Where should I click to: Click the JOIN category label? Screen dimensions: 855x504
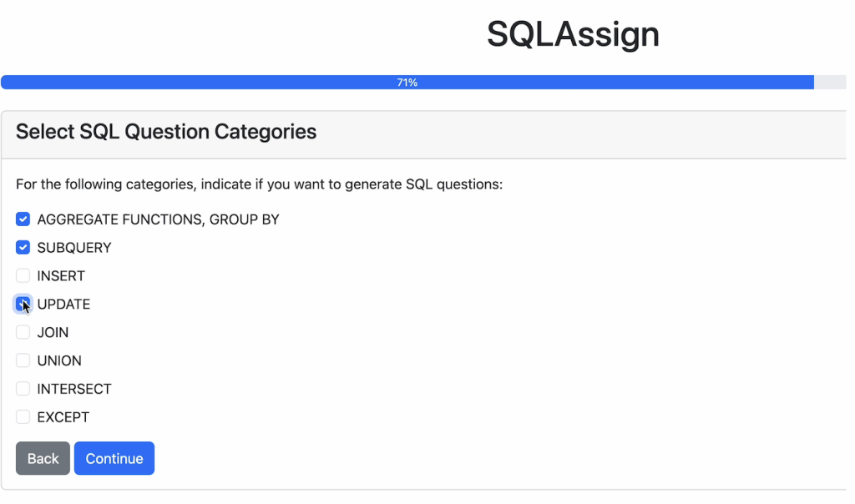[x=52, y=332]
